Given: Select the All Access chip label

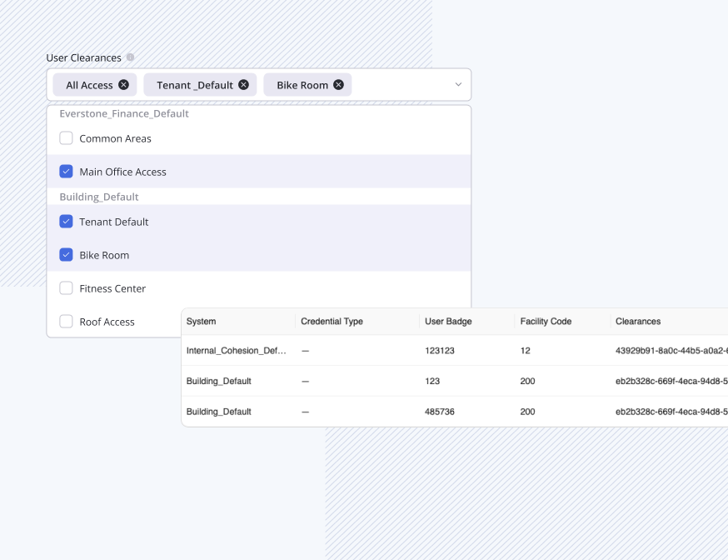Looking at the screenshot, I should (89, 85).
